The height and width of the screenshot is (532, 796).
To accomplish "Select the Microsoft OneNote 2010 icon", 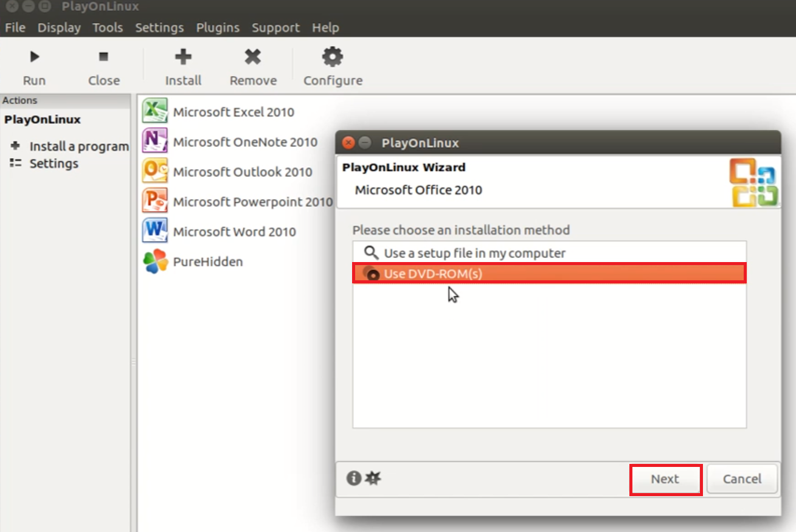I will click(155, 141).
